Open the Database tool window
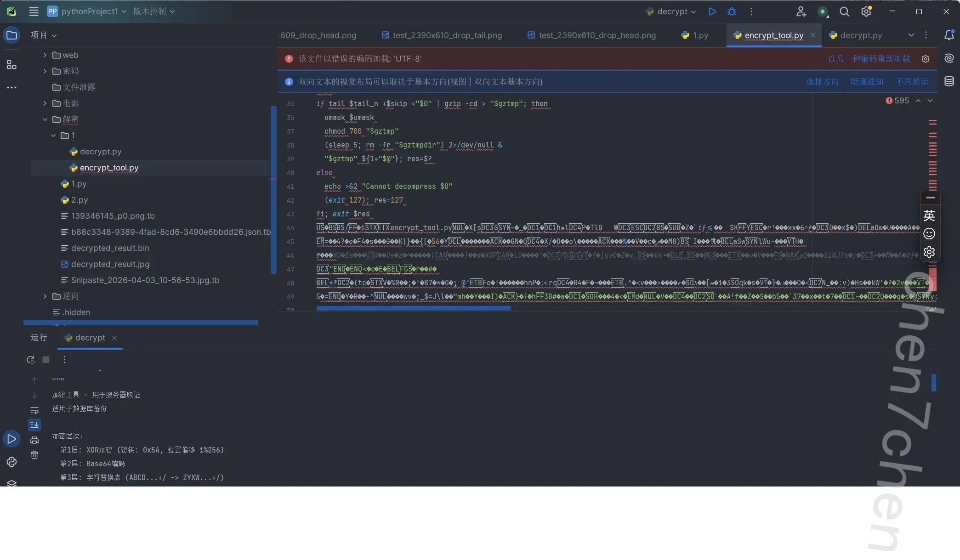The height and width of the screenshot is (560, 960). 949,81
